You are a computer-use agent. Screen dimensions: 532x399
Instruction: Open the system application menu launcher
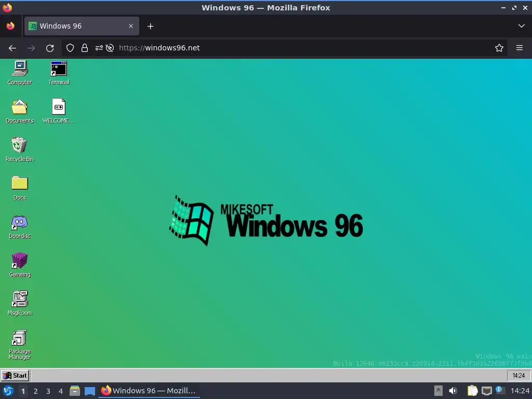click(x=8, y=391)
